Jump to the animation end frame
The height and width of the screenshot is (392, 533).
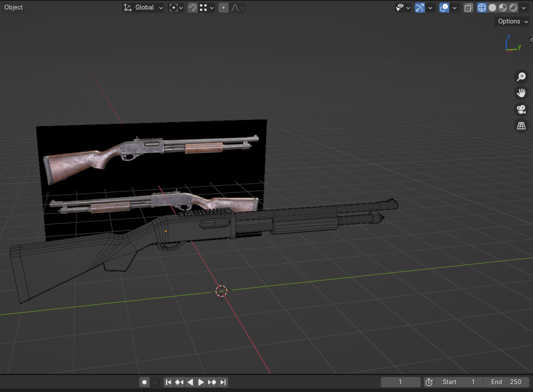[223, 382]
